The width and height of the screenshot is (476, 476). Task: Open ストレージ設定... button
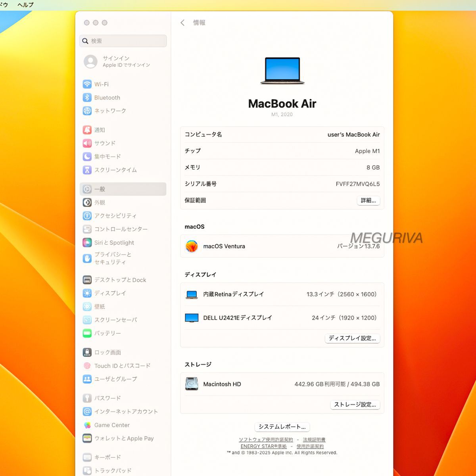coord(355,405)
